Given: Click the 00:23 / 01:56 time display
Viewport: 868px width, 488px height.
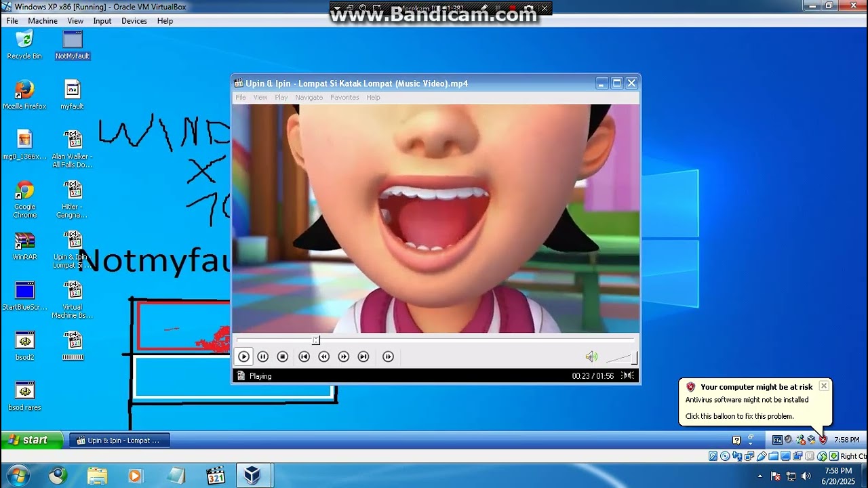Looking at the screenshot, I should point(593,376).
